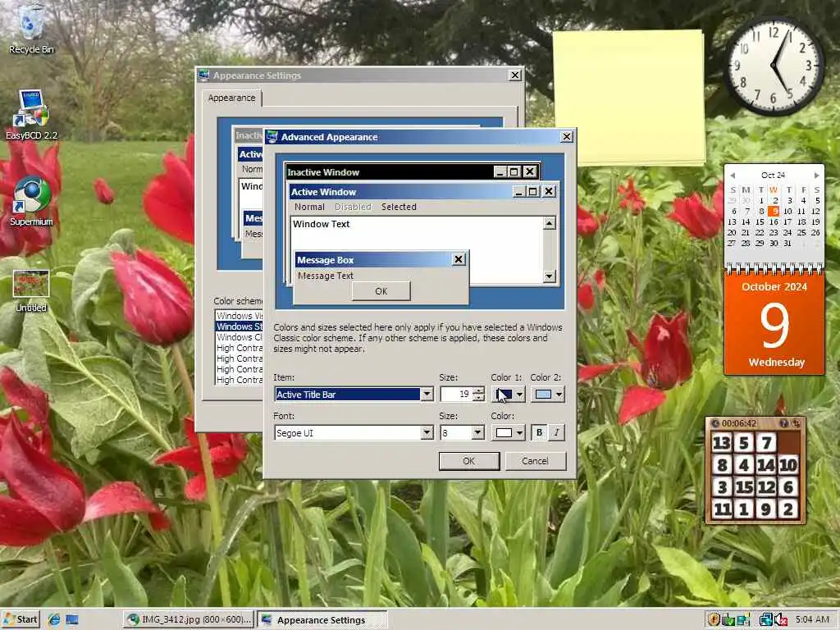Increase the item size with up spinner
Screen dimensions: 840x630
[x=478, y=390]
